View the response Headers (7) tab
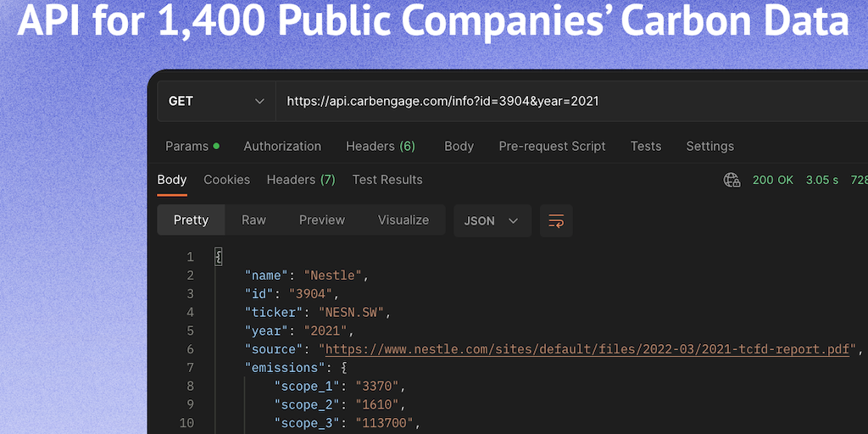 pos(301,180)
